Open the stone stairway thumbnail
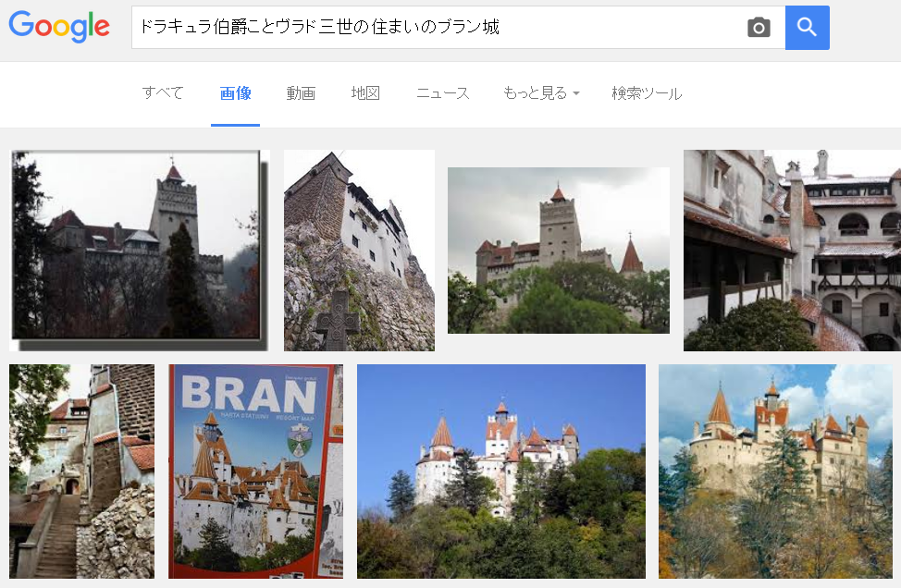The image size is (901, 588). (81, 471)
